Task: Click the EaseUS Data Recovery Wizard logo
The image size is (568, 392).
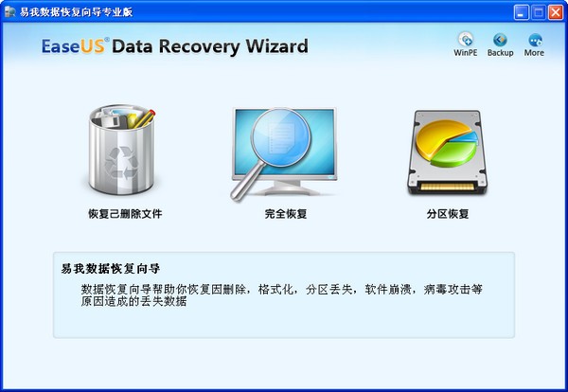Action: tap(174, 46)
